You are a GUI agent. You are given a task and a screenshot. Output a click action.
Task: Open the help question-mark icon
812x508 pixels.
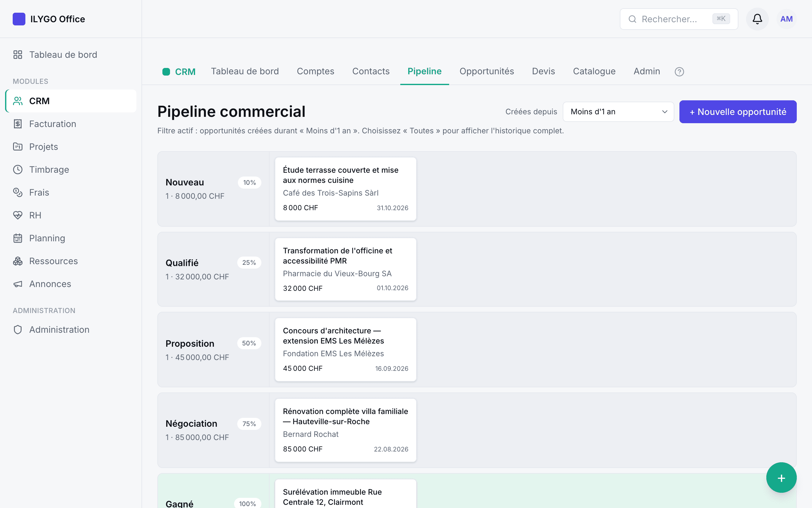click(679, 71)
